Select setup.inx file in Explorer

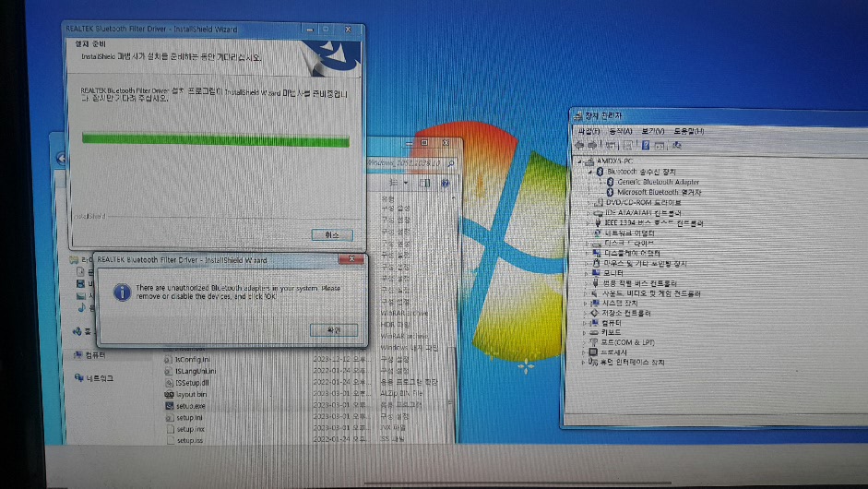click(x=190, y=429)
